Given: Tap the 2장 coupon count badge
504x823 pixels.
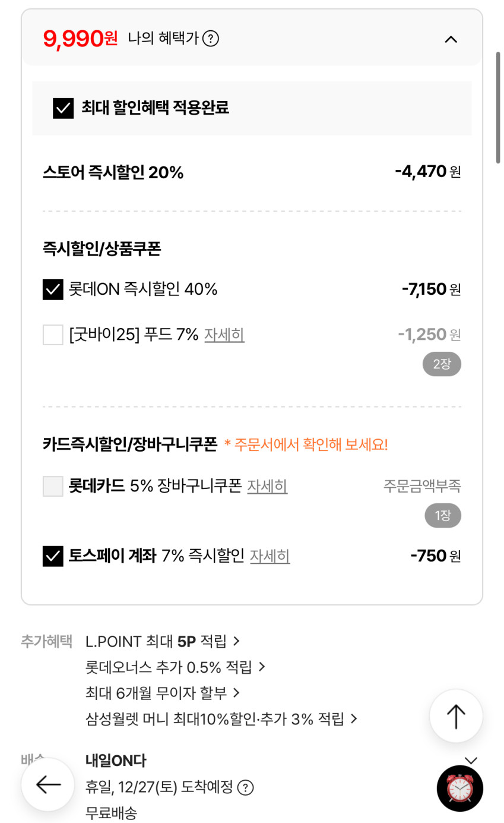Looking at the screenshot, I should coord(442,364).
